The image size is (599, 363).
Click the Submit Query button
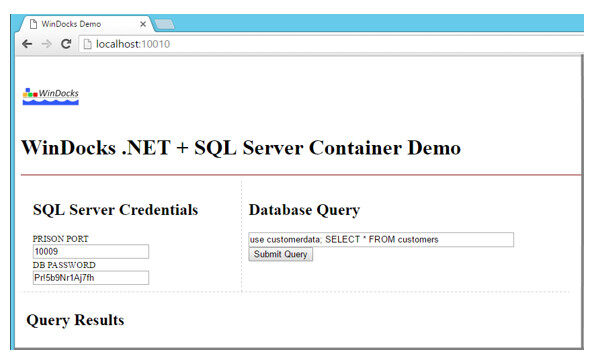280,254
